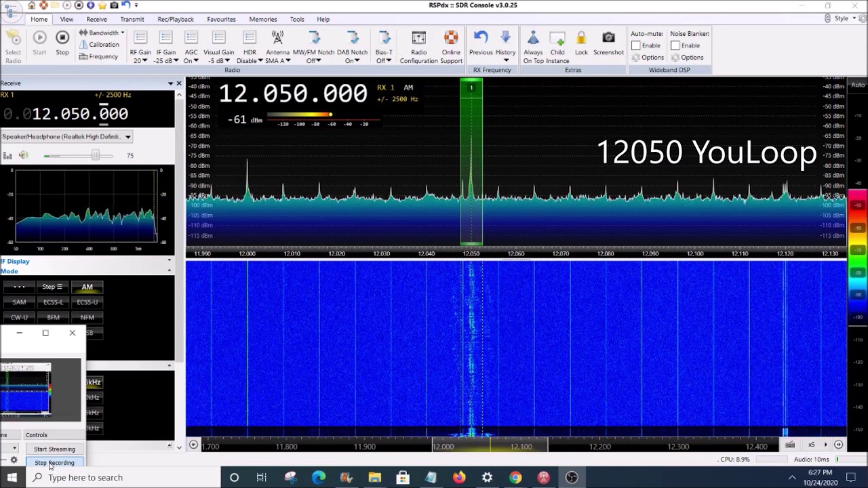Viewport: 868px width, 488px height.
Task: Open Microsoft Edge from taskbar
Action: 319,478
